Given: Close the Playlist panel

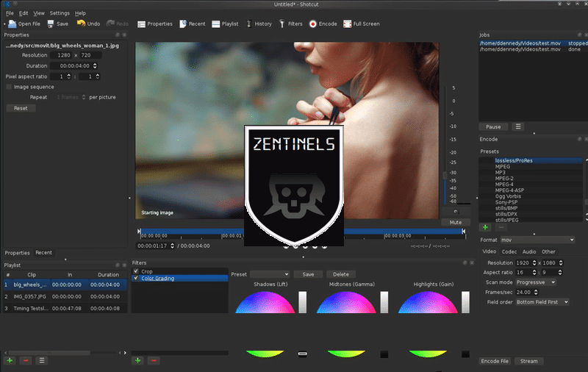Looking at the screenshot, I should tap(124, 265).
